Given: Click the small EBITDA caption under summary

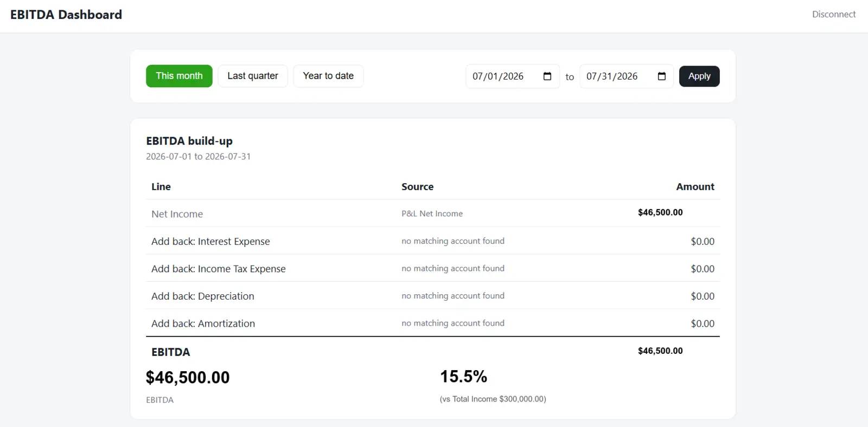Looking at the screenshot, I should coord(160,400).
